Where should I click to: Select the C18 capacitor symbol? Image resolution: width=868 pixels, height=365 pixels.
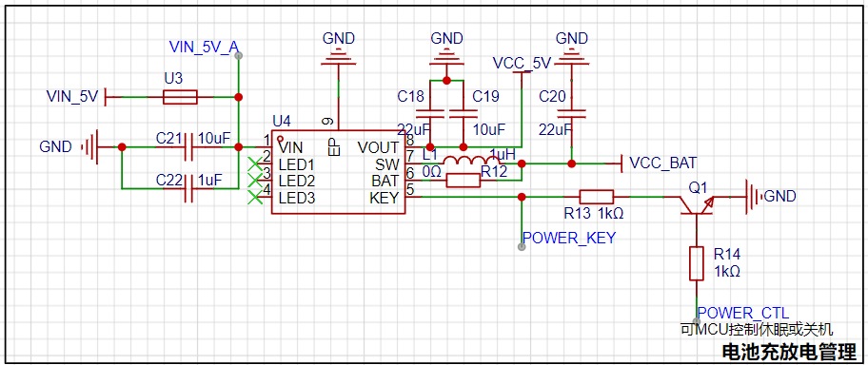430,113
